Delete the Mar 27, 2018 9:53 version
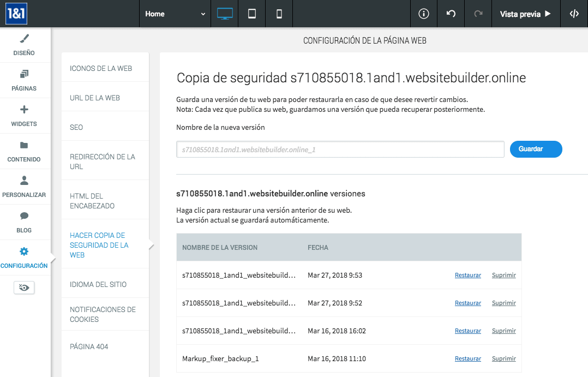 click(503, 275)
